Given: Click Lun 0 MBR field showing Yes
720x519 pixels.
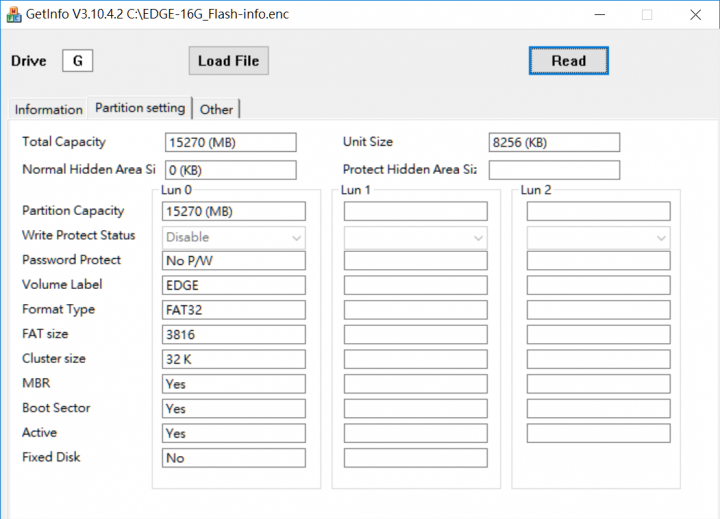Looking at the screenshot, I should coord(234,384).
